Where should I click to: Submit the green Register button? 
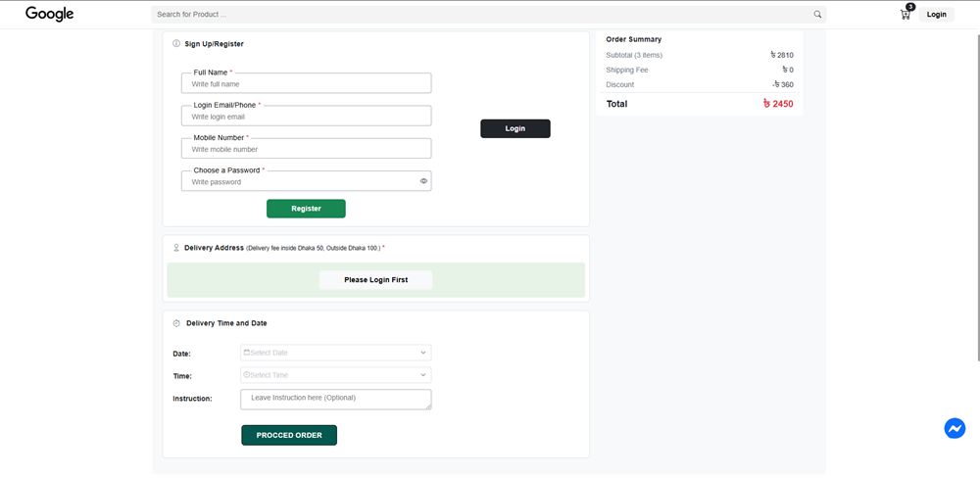(x=306, y=209)
